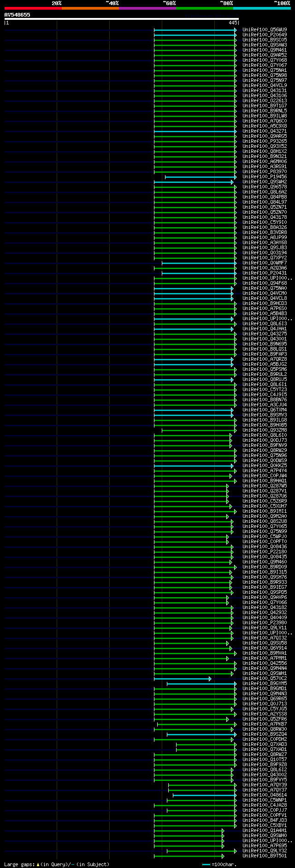
Task: Open hit UniRef100_Q9SAW3
Action: pos(265,45)
